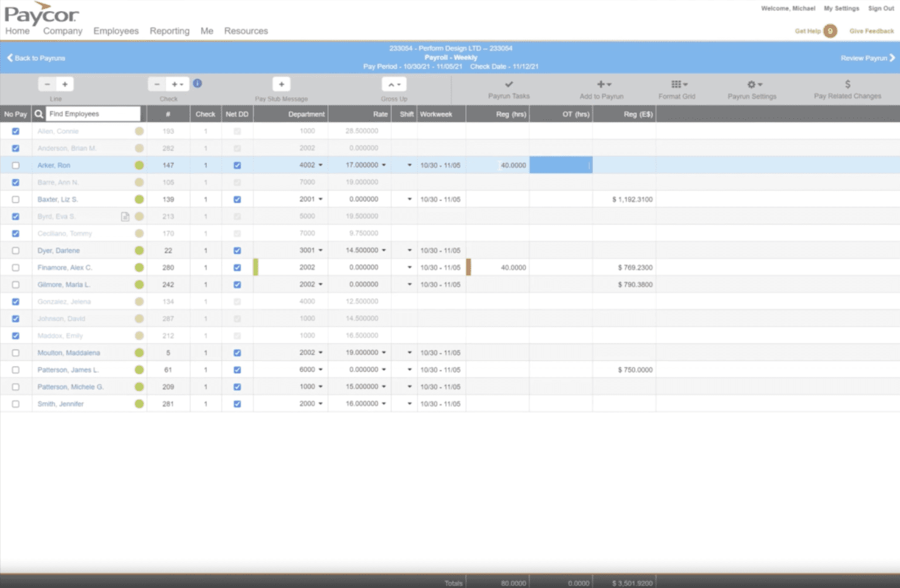900x588 pixels.
Task: Click the green status dot for Baxter, Liz
Action: [x=139, y=199]
